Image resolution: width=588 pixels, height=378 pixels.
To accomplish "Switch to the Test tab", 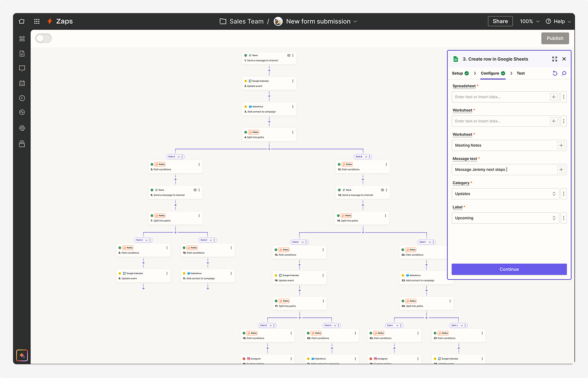I will click(520, 73).
